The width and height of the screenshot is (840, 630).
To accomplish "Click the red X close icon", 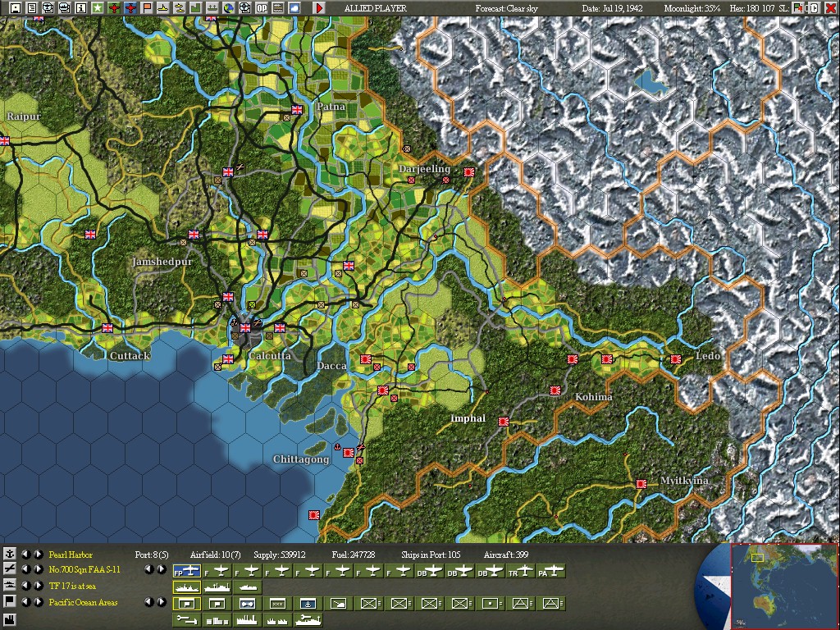I will [830, 7].
